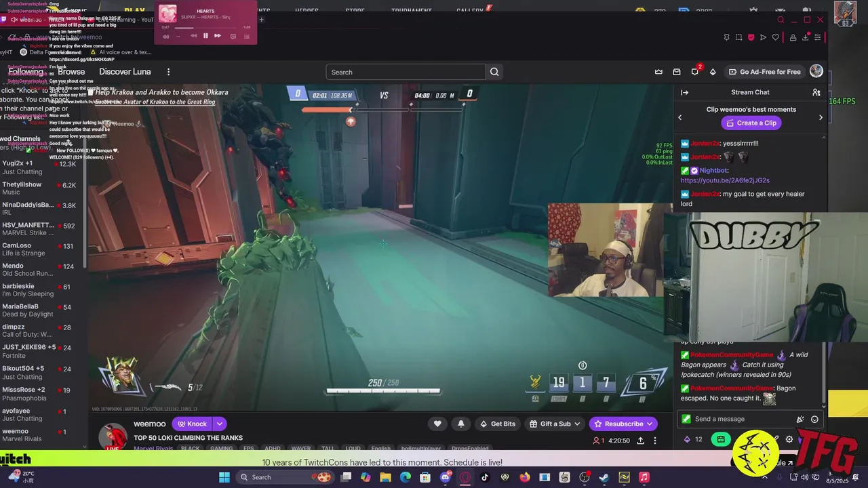
Task: Click the Windows Start button
Action: click(x=224, y=477)
